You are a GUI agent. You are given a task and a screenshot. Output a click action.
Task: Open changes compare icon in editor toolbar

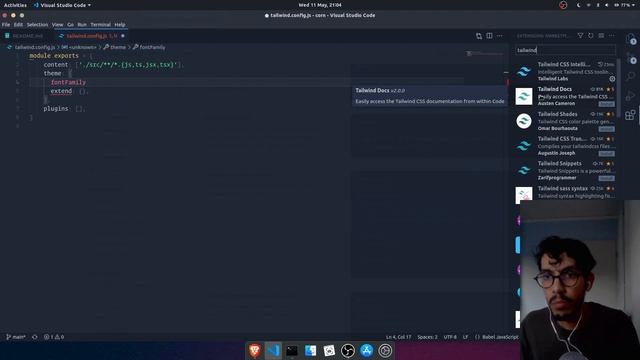point(479,36)
